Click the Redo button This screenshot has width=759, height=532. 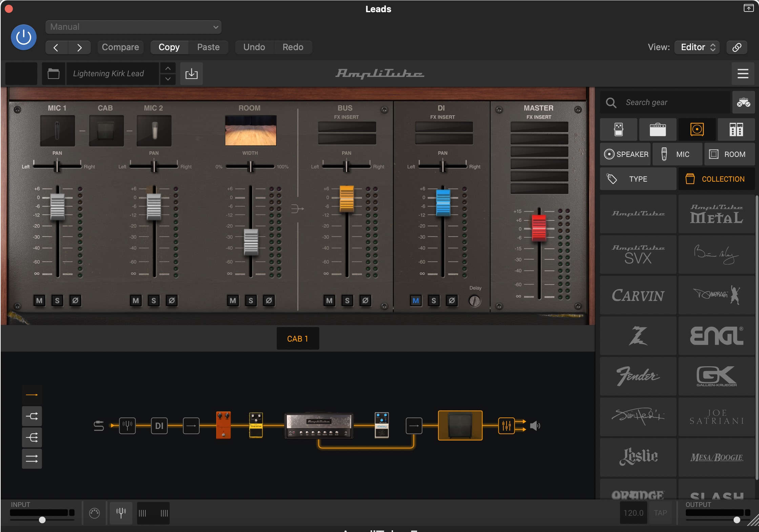tap(293, 47)
